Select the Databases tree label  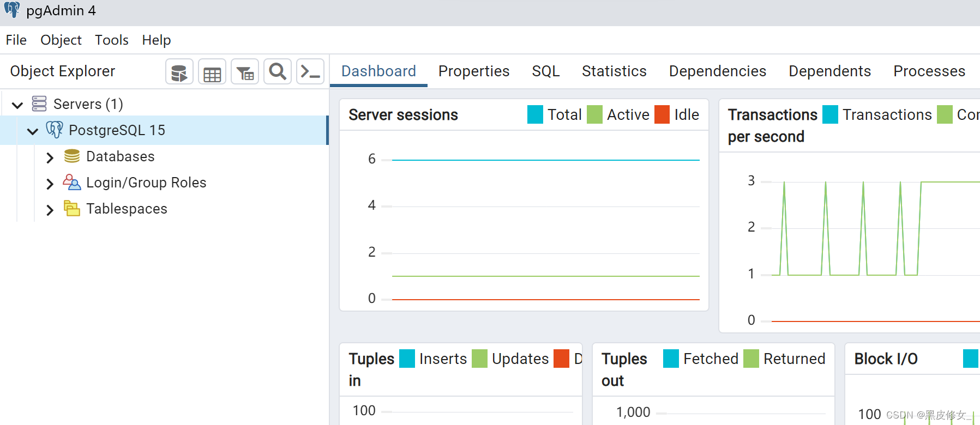coord(121,156)
